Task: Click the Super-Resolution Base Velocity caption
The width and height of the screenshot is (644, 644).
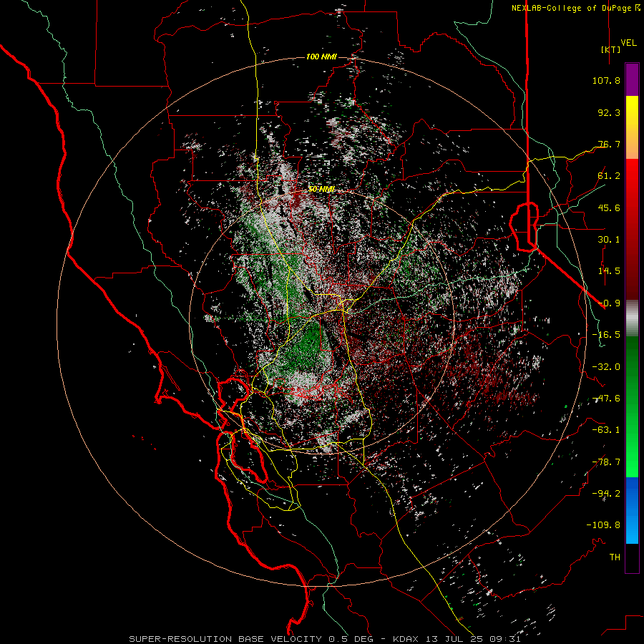Action: coord(325,639)
